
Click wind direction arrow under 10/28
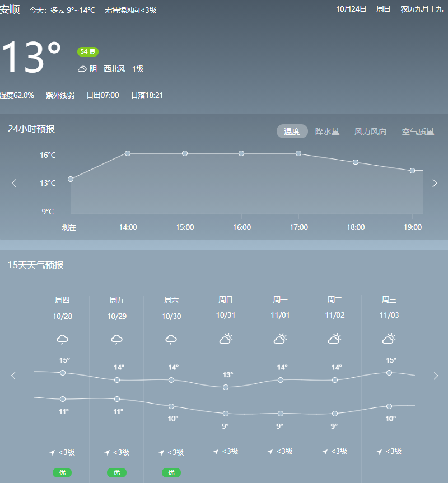click(x=52, y=452)
